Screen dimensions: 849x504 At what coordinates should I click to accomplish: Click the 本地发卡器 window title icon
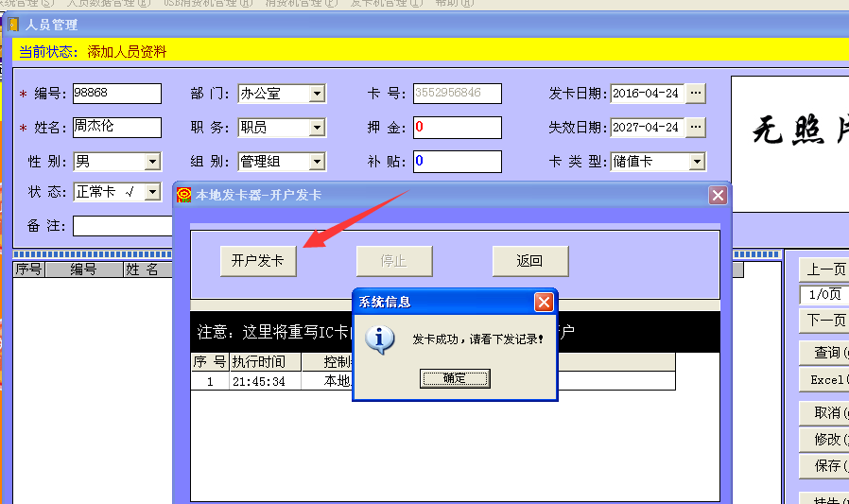(184, 195)
